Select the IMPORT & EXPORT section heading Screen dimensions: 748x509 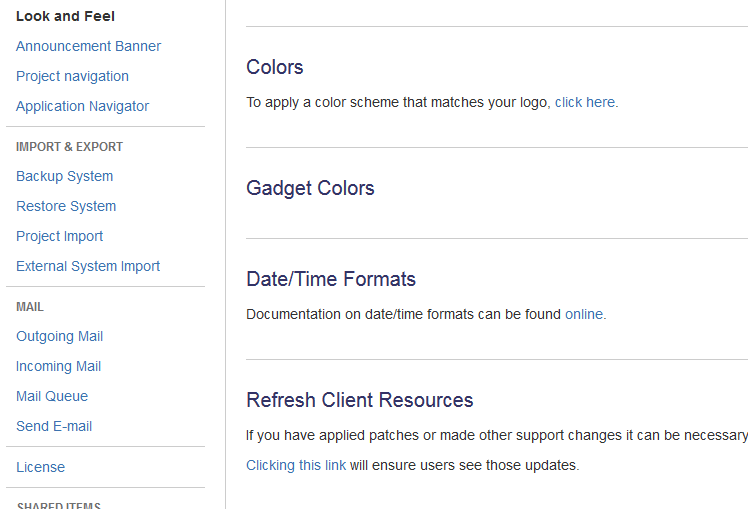69,147
